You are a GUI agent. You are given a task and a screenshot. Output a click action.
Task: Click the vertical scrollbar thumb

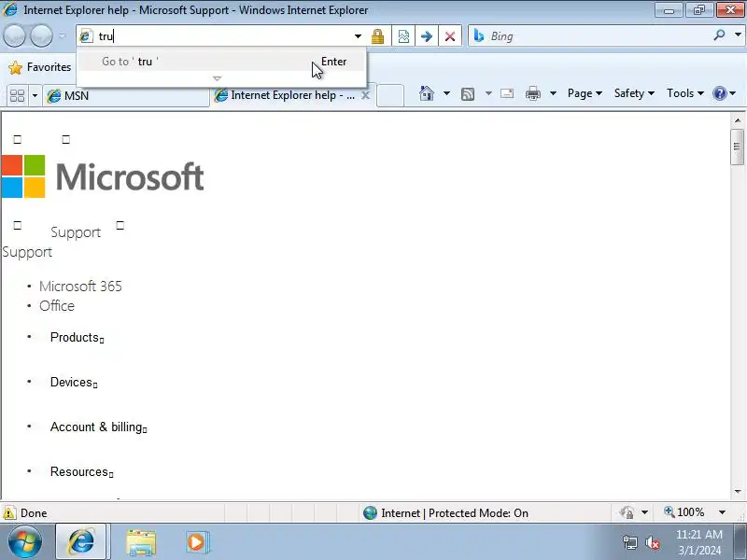[x=738, y=147]
